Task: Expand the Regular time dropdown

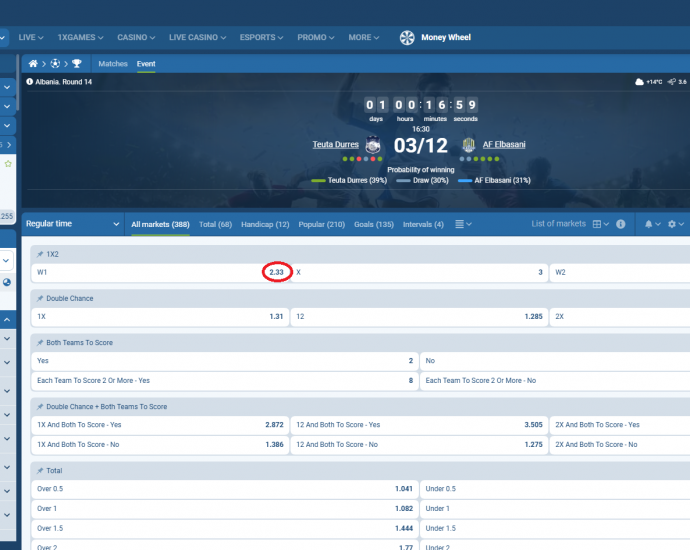Action: click(72, 224)
